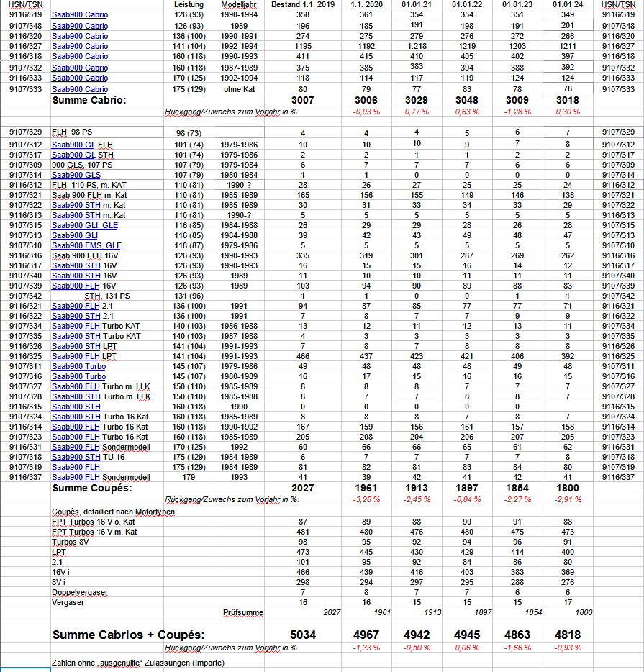
Task: Open the Saab900 GLI, GLE link
Action: 85,225
